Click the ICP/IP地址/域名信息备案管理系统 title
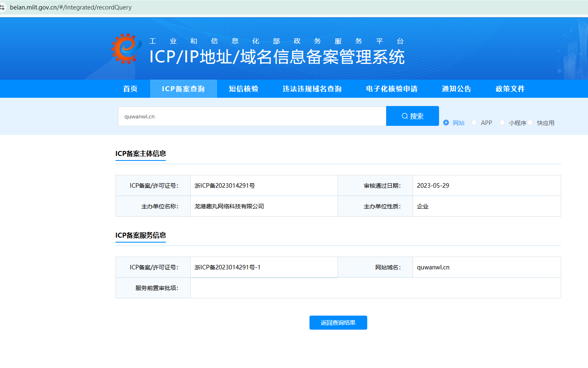Screen dimensions: 588x368 [277, 57]
